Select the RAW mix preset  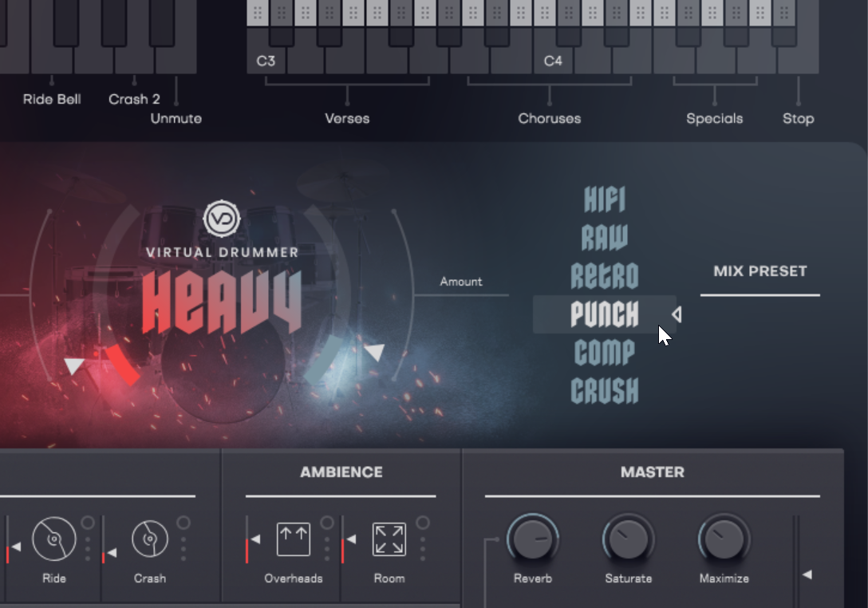click(x=605, y=238)
